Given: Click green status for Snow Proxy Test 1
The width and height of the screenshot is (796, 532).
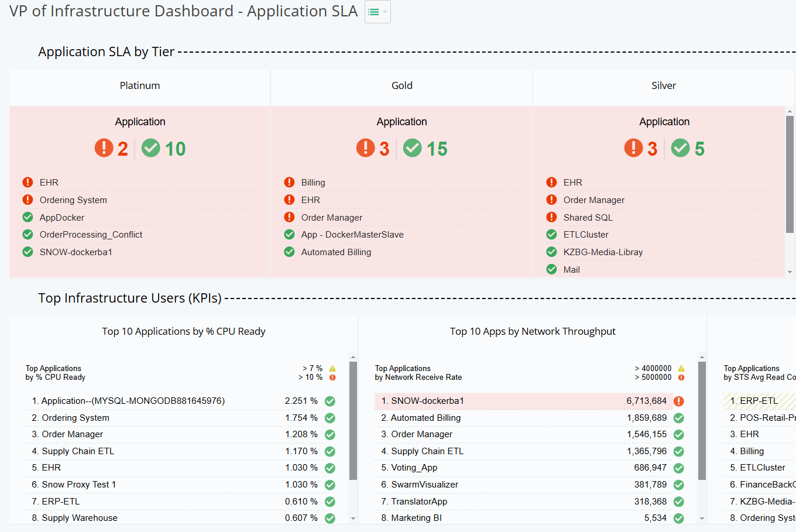Looking at the screenshot, I should click(330, 485).
